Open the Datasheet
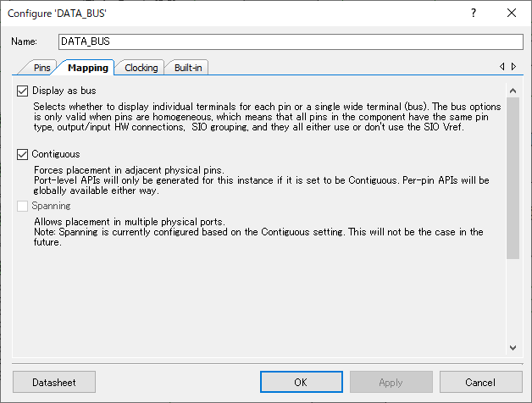The image size is (532, 403). (x=54, y=382)
